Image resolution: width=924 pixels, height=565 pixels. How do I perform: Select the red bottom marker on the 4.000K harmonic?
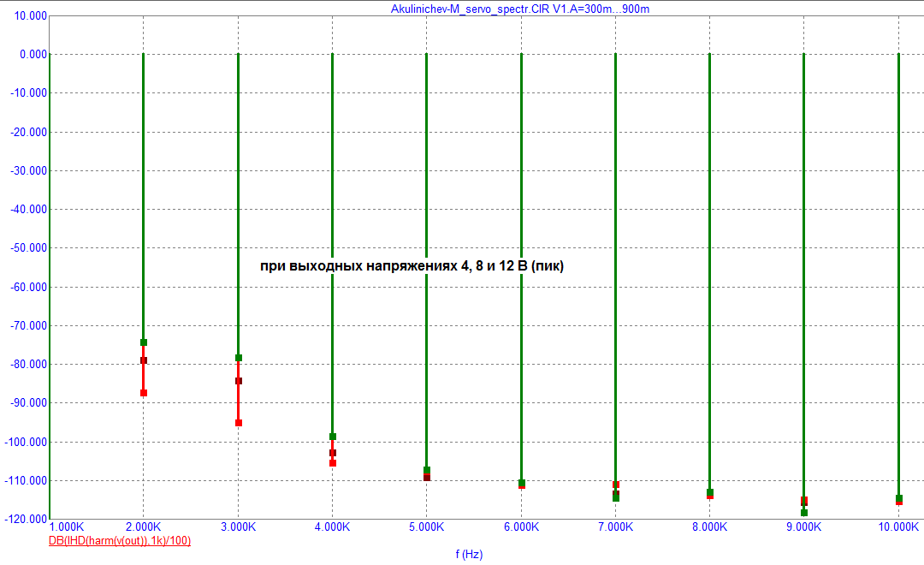[x=333, y=464]
